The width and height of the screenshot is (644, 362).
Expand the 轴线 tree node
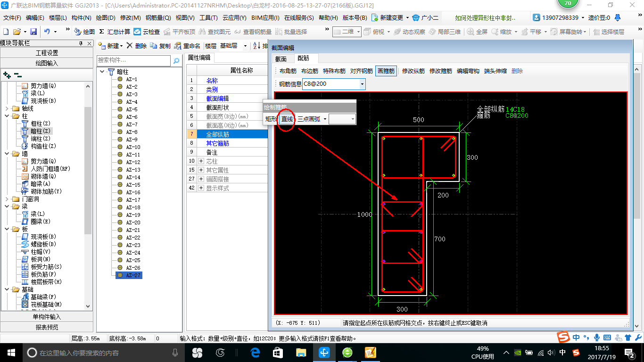click(7, 108)
